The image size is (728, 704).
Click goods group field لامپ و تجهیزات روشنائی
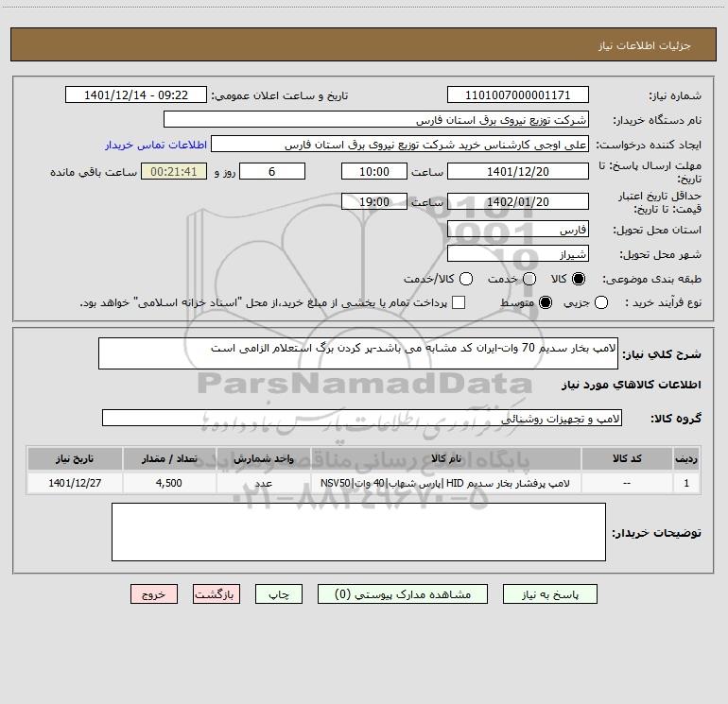tap(362, 418)
